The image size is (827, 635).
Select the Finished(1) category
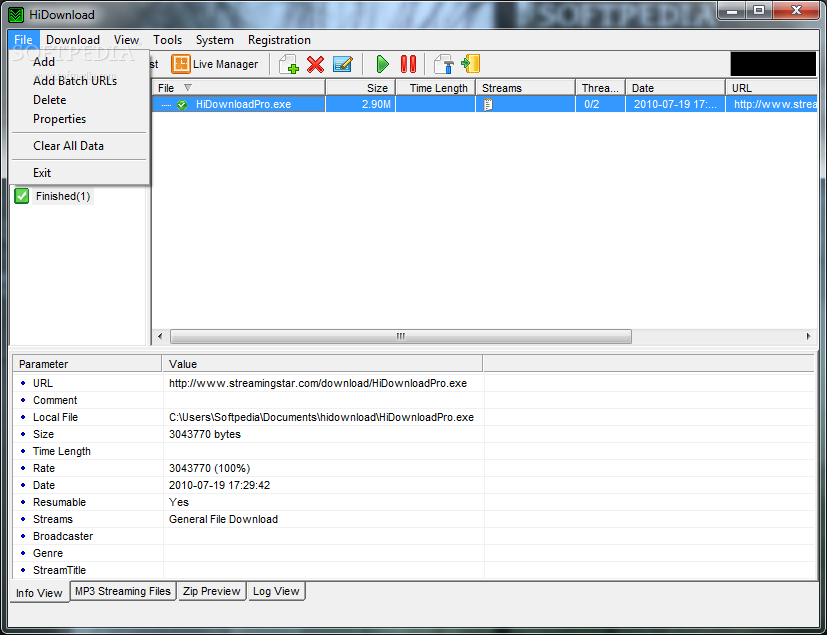point(63,196)
